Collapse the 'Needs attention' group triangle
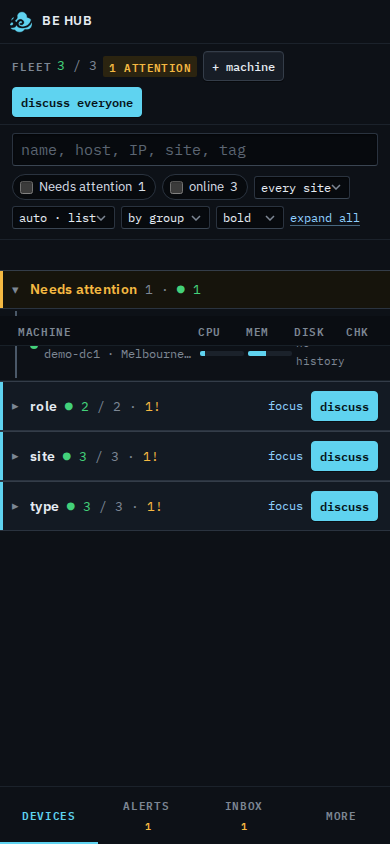The width and height of the screenshot is (390, 844). 16,290
